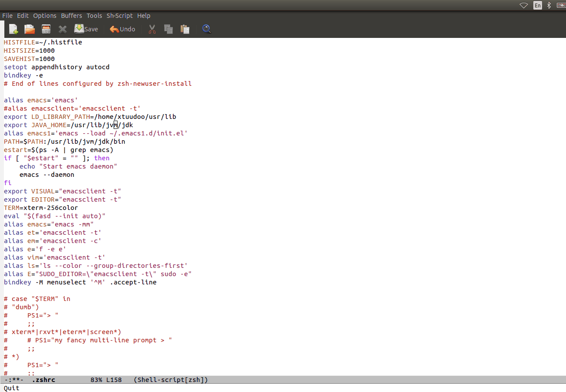The width and height of the screenshot is (566, 392).
Task: Click the New file toolbar icon
Action: (13, 29)
